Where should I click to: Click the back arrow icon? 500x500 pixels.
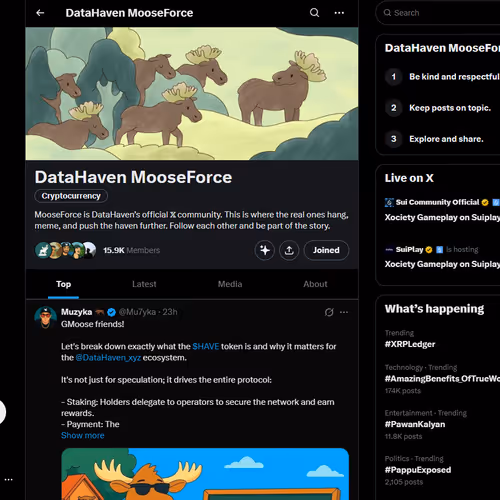[40, 13]
